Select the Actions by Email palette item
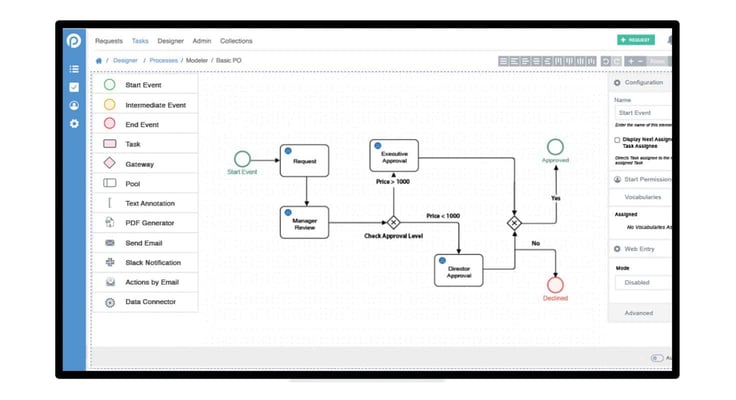This screenshot has height=400, width=736. 146,282
